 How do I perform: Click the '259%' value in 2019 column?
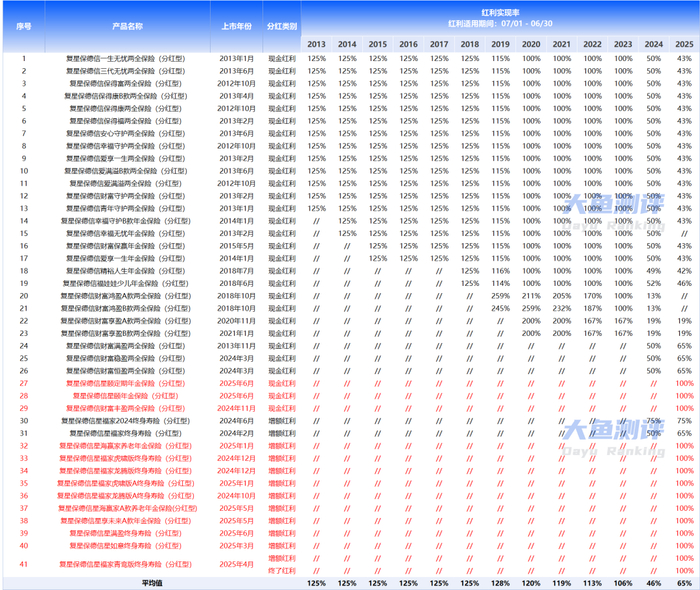coord(500,296)
